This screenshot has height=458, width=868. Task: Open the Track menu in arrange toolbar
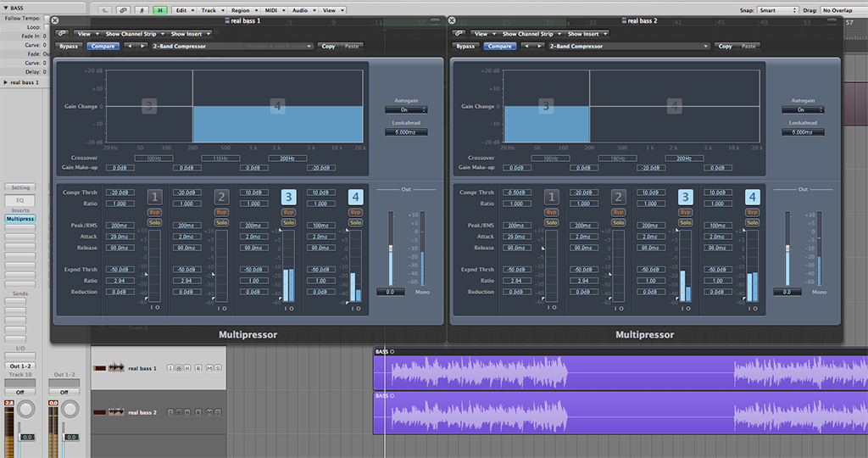click(213, 10)
